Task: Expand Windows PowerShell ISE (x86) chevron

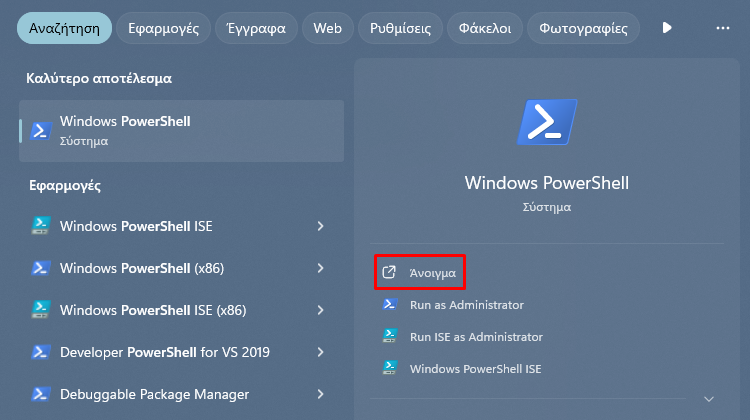Action: (320, 310)
